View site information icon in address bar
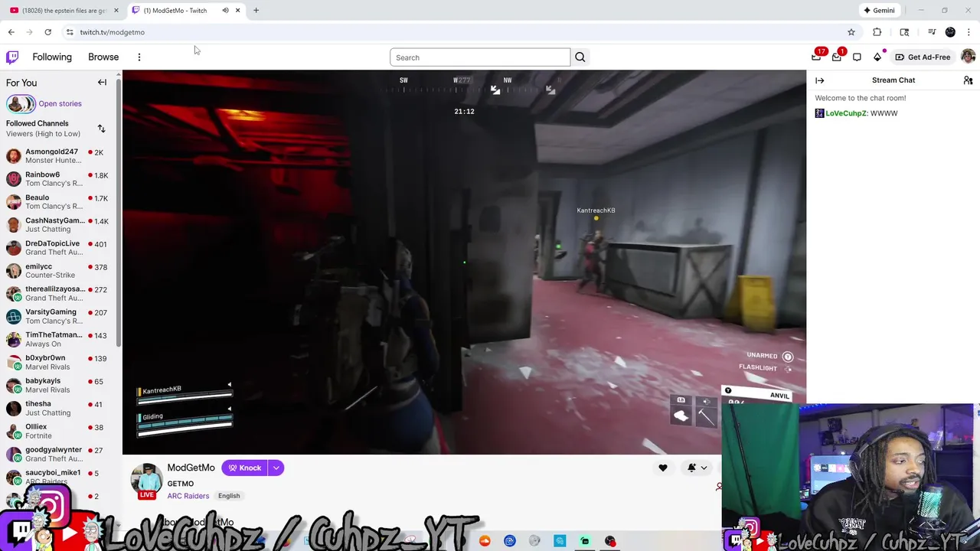This screenshot has height=551, width=980. 70,32
